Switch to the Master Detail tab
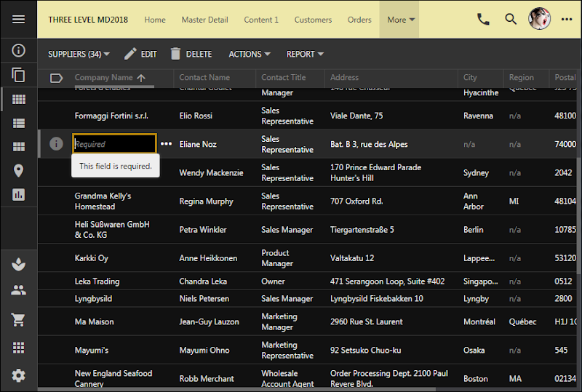 204,20
